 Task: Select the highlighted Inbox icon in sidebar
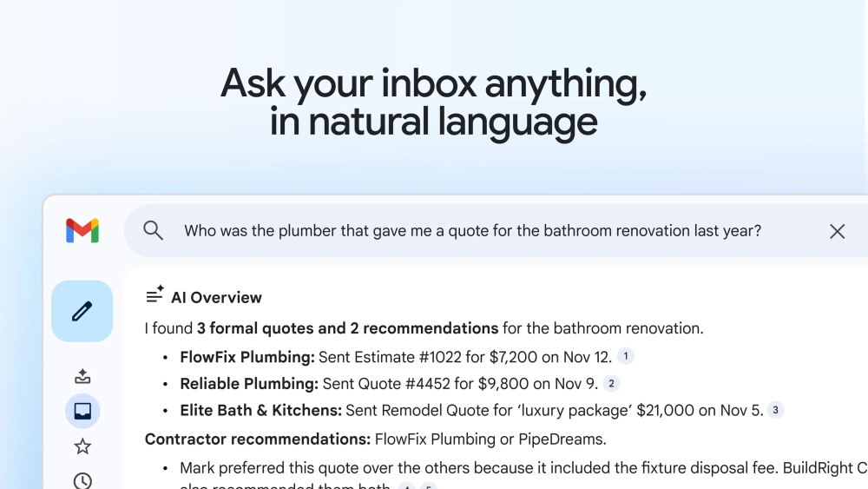(82, 411)
